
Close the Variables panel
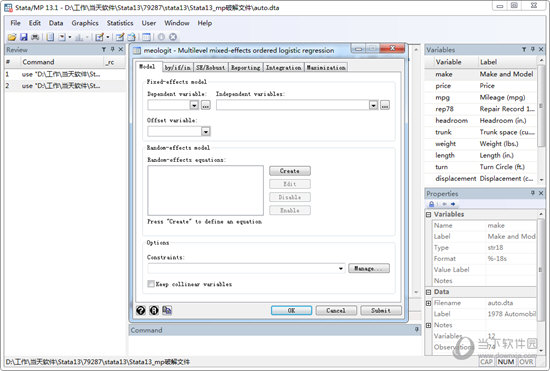pos(541,49)
